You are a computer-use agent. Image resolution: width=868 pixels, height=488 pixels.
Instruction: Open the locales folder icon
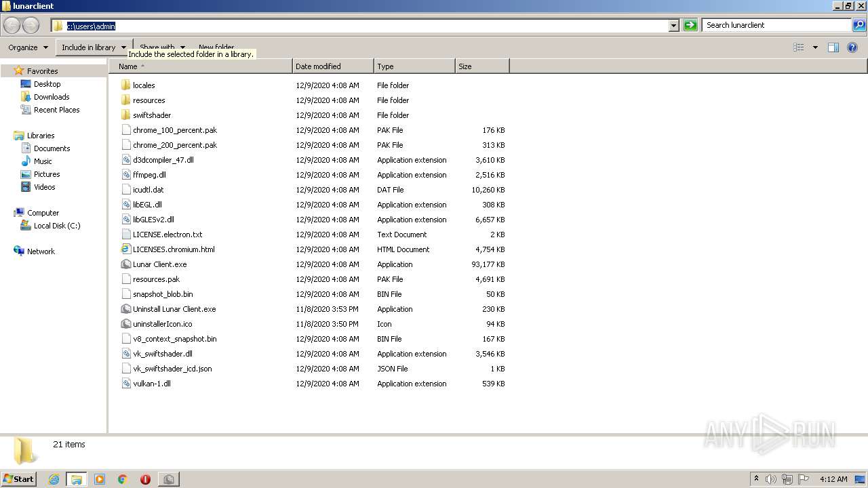tap(125, 85)
